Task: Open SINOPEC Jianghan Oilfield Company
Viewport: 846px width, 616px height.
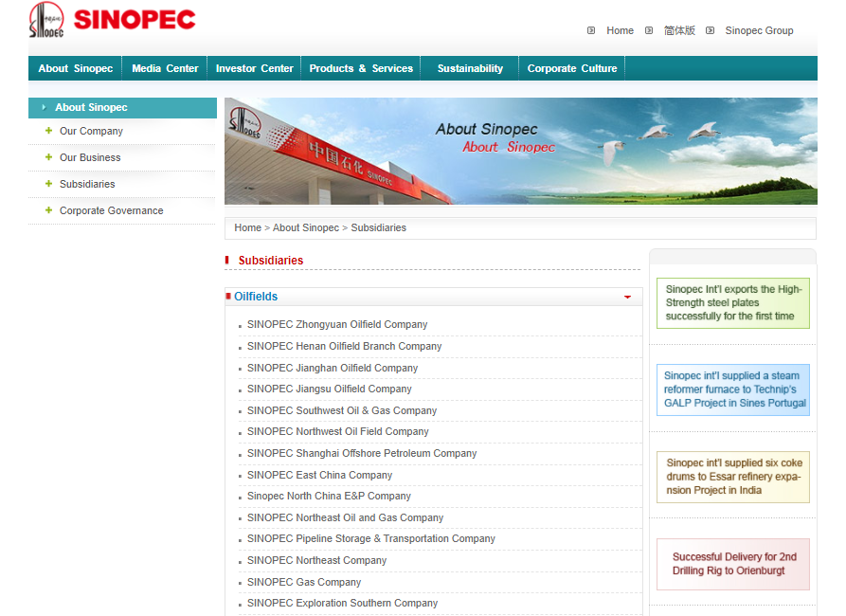Action: click(333, 368)
